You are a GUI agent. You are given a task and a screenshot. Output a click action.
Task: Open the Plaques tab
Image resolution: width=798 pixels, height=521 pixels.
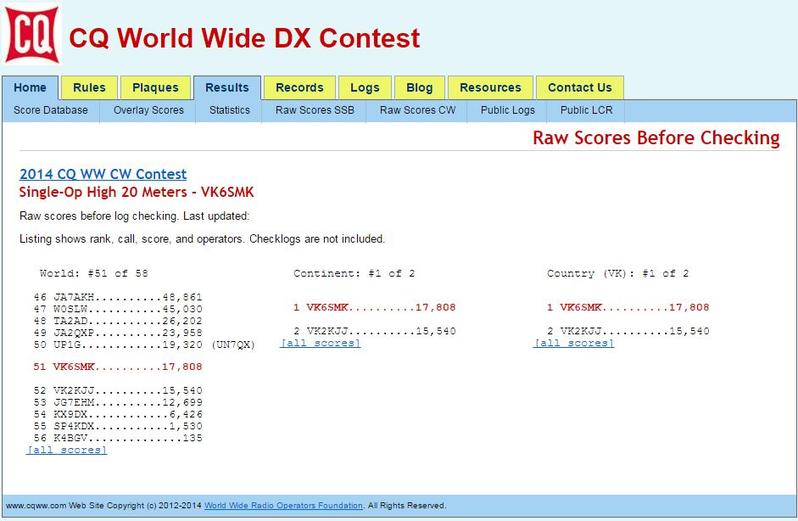coord(155,88)
